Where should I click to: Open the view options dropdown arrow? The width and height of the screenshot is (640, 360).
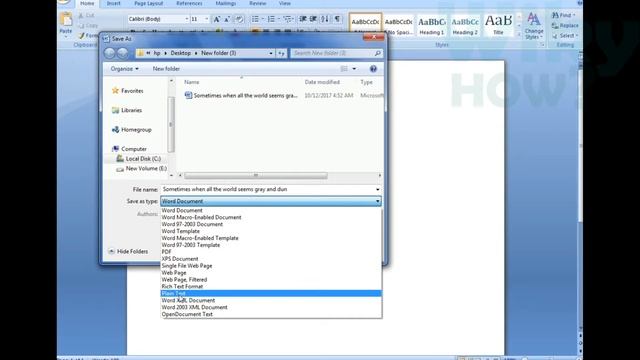[354, 69]
